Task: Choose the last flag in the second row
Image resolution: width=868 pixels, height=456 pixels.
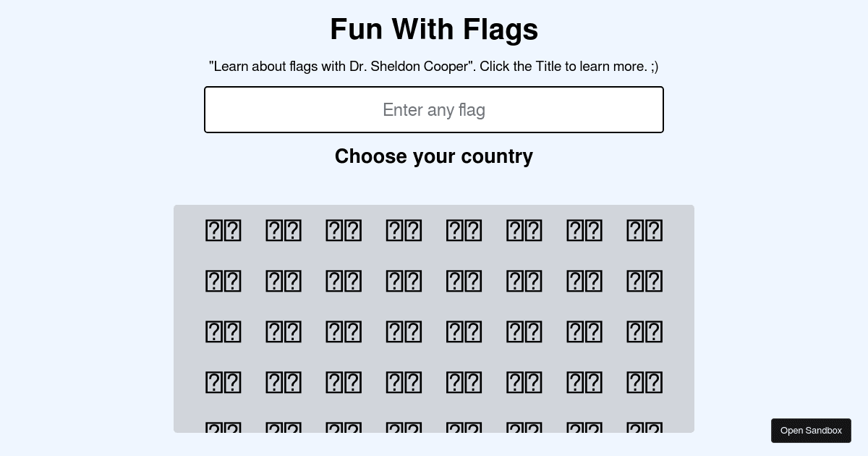Action: coord(644,281)
